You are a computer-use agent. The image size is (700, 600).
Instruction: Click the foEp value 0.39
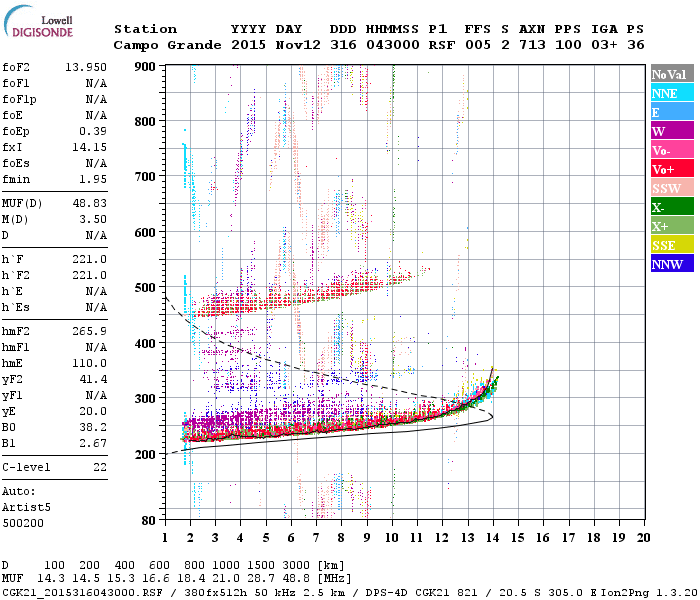[93, 131]
